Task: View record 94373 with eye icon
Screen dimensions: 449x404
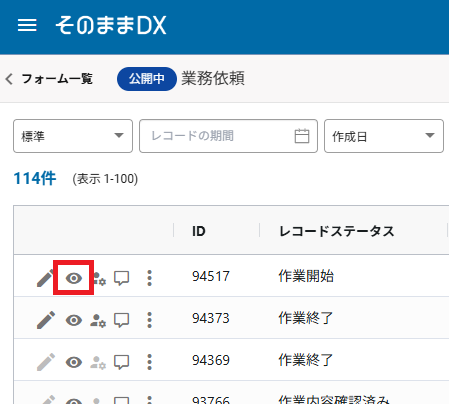Action: click(74, 320)
